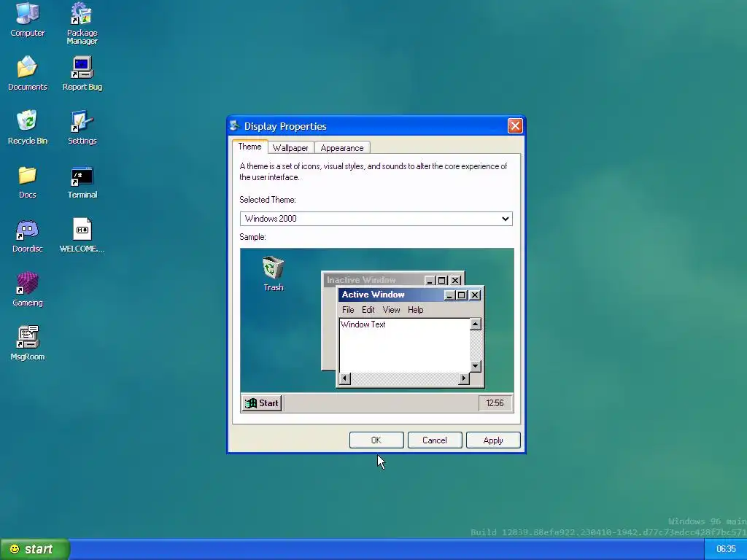Click File in the sample Active Window

[348, 309]
